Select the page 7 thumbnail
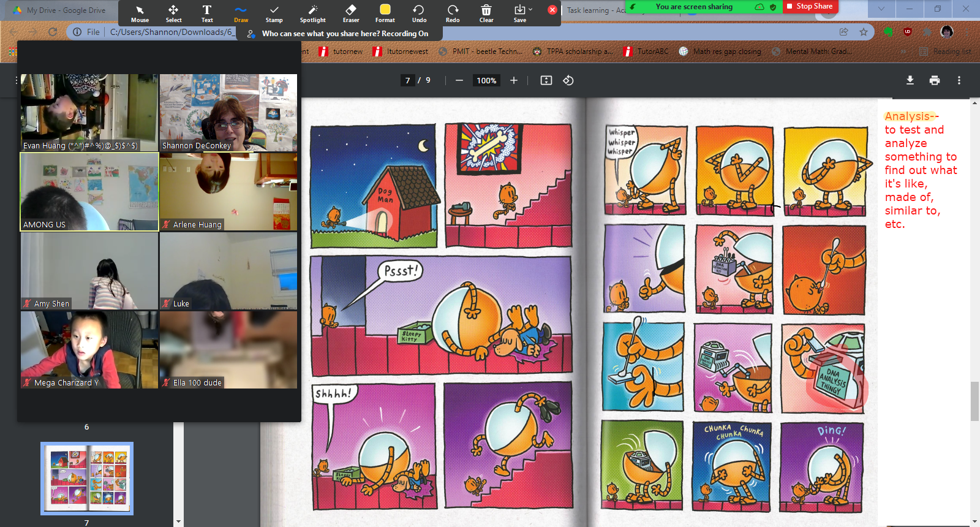 87,479
